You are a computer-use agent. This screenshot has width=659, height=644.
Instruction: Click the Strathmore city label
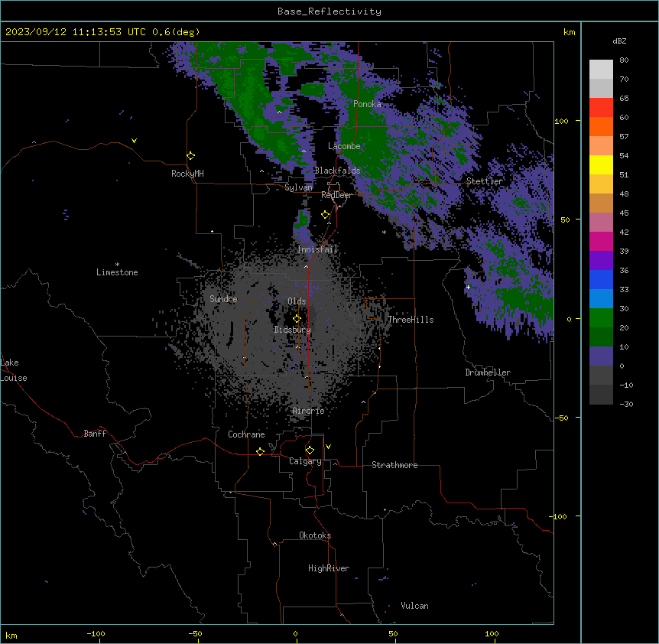pos(394,465)
